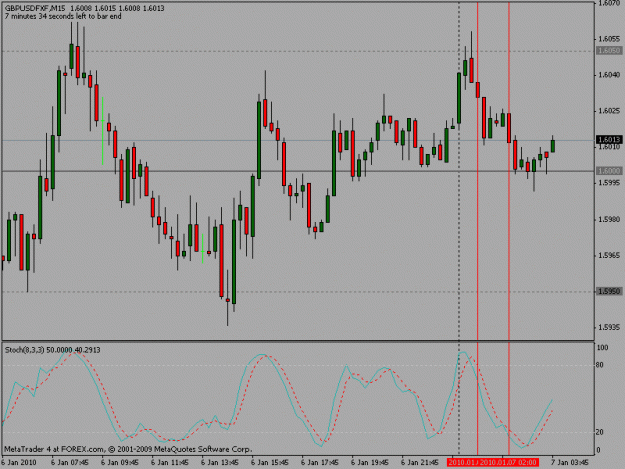Click the gray 1.6000 price level label

pos(609,171)
